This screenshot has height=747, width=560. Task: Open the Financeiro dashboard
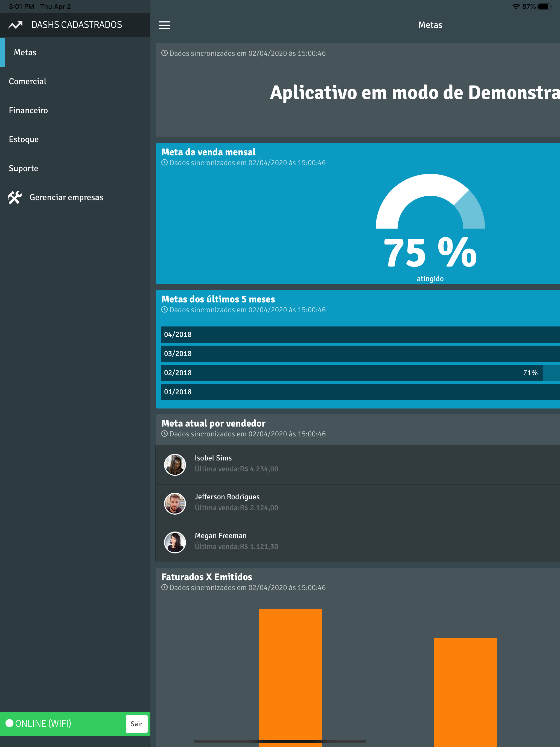(75, 110)
